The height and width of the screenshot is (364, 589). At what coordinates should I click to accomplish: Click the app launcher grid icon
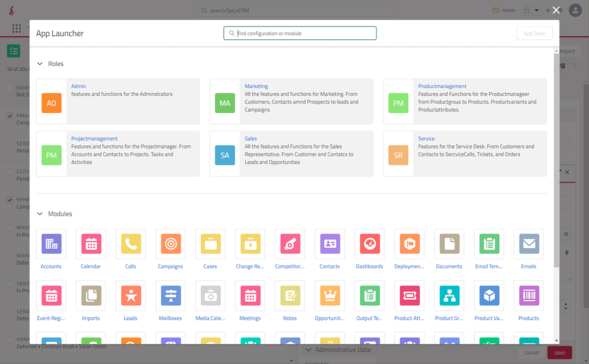point(17,28)
